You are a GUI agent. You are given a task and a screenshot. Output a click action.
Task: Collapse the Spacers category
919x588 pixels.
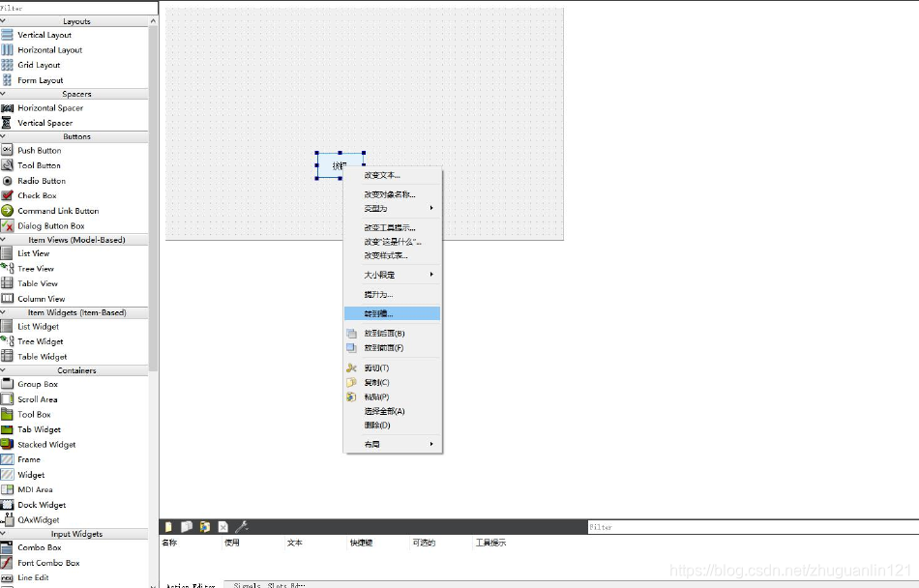[x=3, y=94]
